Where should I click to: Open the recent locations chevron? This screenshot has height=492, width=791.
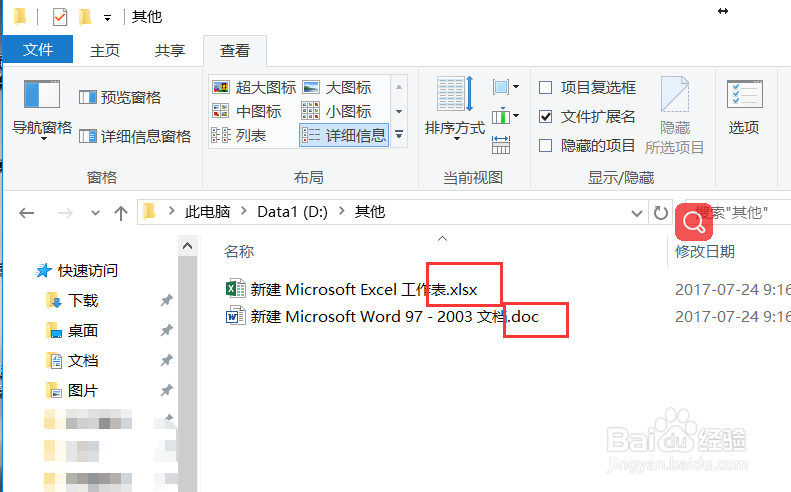coord(95,212)
